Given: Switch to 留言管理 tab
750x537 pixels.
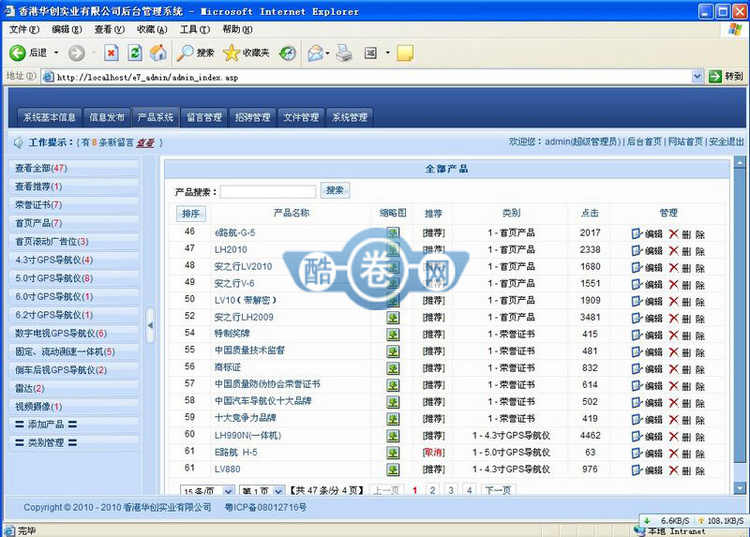Looking at the screenshot, I should pos(204,117).
